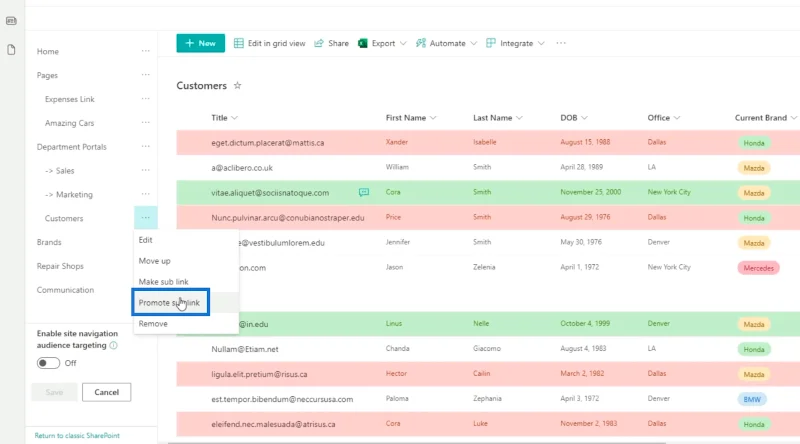Screen dimensions: 800x444
Task: Click the Cancel button
Action: pos(106,392)
